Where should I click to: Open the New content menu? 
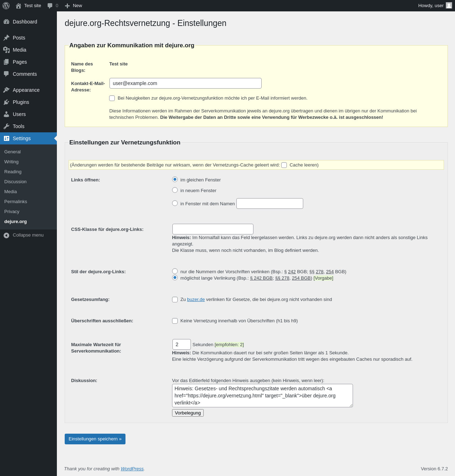pyautogui.click(x=74, y=6)
